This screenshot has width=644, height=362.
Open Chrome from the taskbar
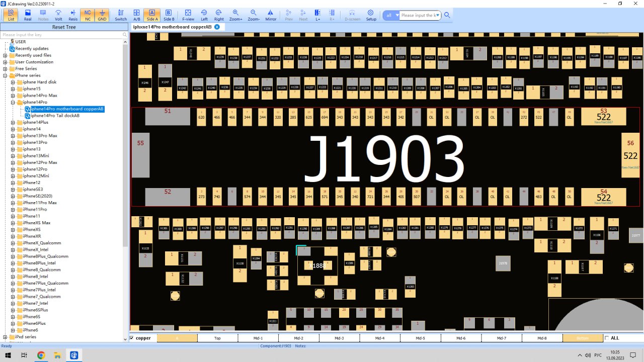(41, 355)
